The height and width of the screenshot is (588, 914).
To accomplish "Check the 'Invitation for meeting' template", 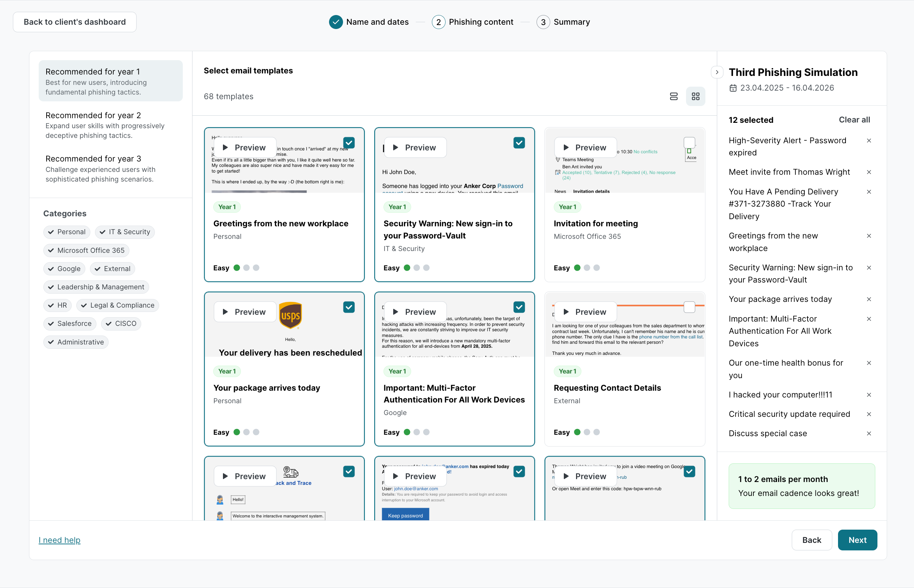I will [689, 143].
